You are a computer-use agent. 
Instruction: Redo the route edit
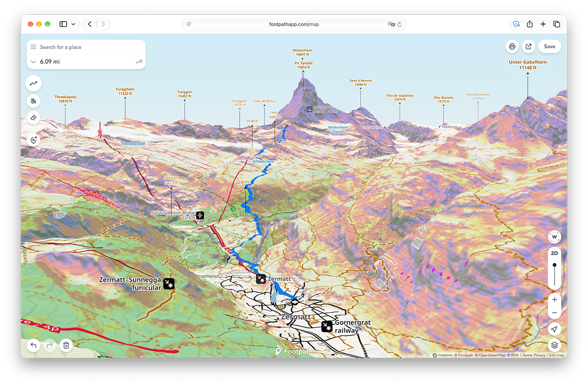coord(49,345)
